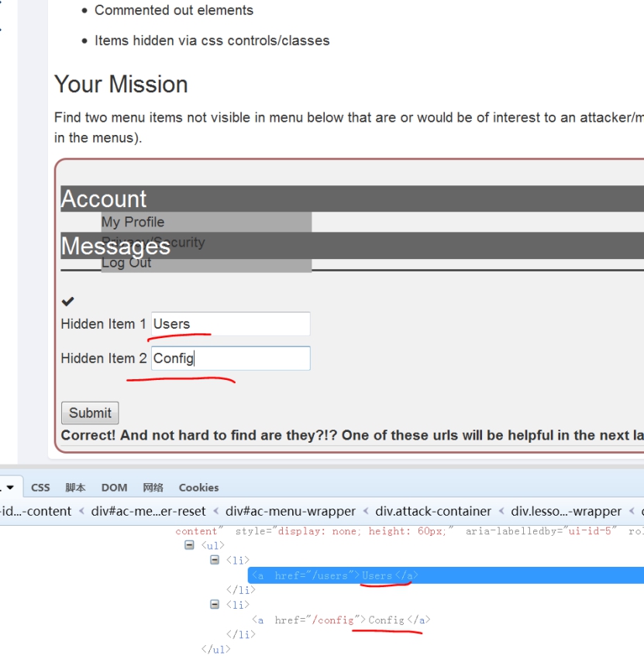Select div#ac-me...er-reset in breadcrumb path
644x656 pixels.
149,511
